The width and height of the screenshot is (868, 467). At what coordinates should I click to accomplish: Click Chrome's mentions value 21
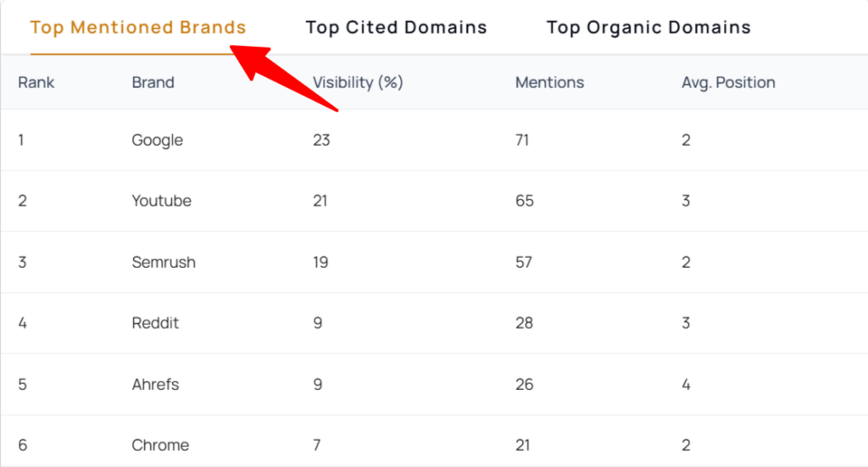(x=522, y=445)
